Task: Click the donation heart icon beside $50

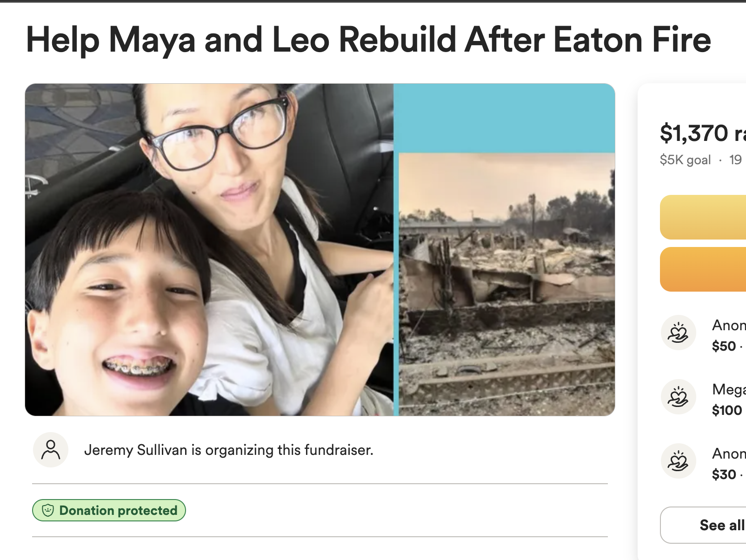Action: click(678, 333)
